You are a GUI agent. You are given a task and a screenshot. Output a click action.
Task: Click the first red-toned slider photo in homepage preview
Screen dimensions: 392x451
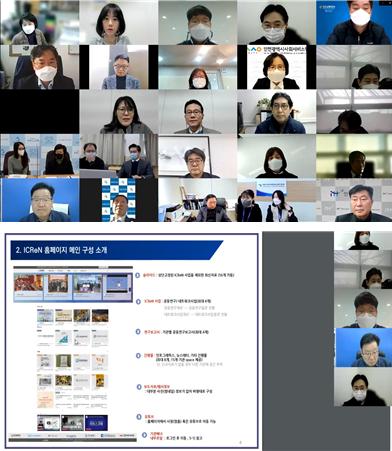tap(29, 287)
